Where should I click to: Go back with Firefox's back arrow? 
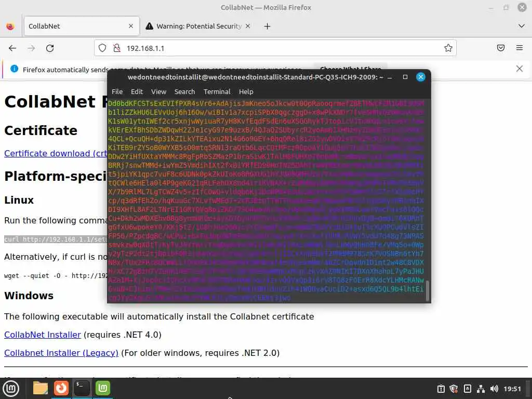pyautogui.click(x=12, y=48)
